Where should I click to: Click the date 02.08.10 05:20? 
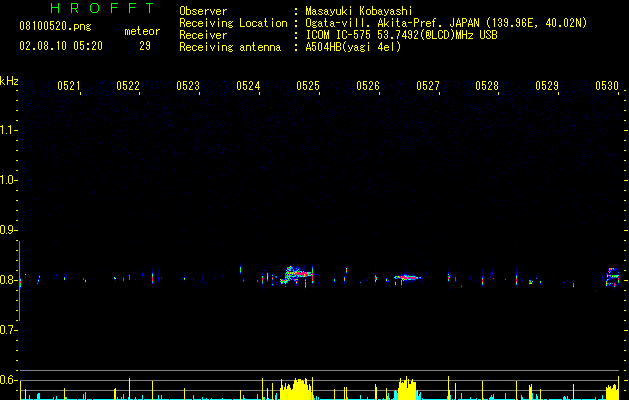tap(61, 46)
